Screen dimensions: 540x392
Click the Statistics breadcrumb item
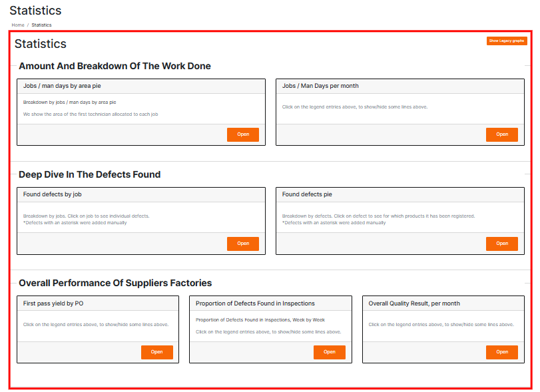click(41, 25)
